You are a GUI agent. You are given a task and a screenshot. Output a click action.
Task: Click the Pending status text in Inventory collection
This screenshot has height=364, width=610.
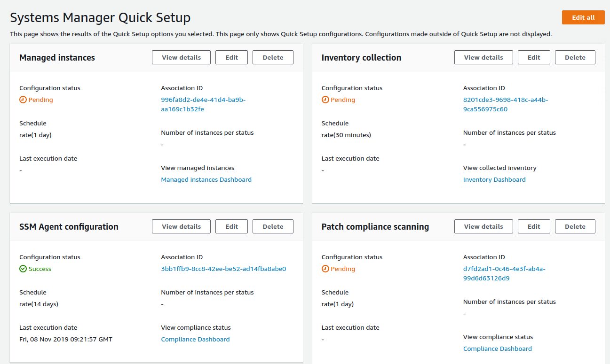tap(343, 100)
